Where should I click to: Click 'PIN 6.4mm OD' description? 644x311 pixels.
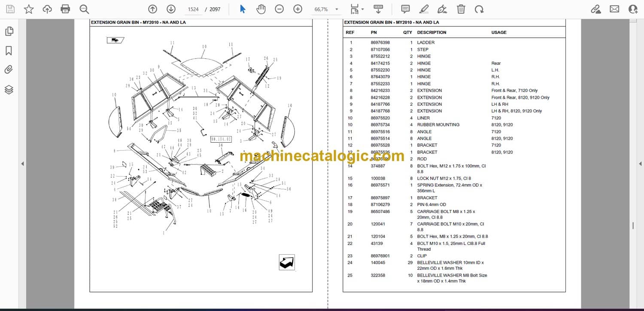(x=431, y=204)
